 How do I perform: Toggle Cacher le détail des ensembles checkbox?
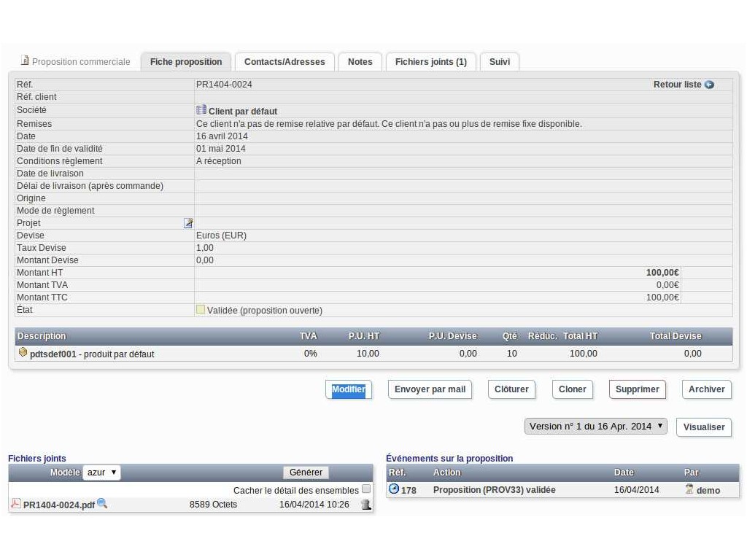(x=366, y=489)
